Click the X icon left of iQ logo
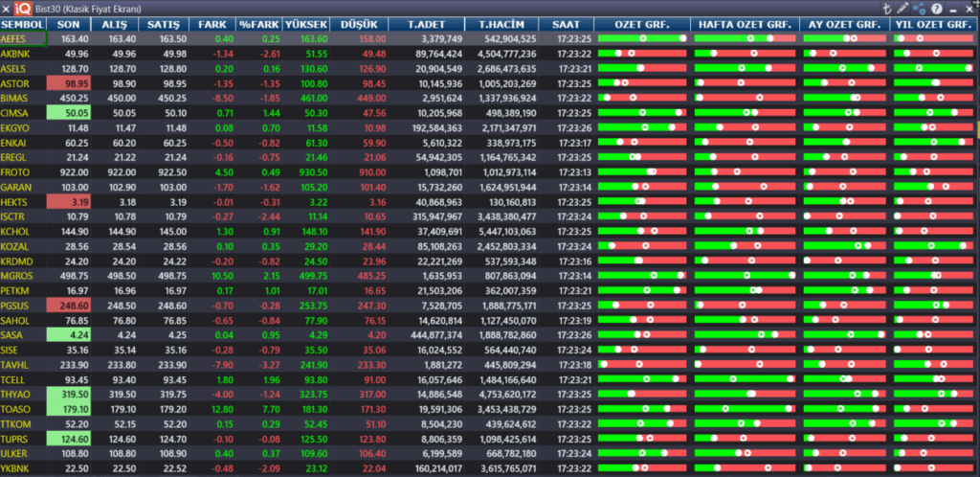 [7, 9]
